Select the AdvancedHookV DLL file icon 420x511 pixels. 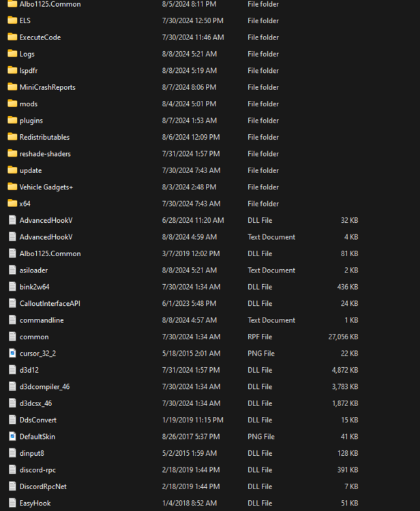(x=12, y=220)
